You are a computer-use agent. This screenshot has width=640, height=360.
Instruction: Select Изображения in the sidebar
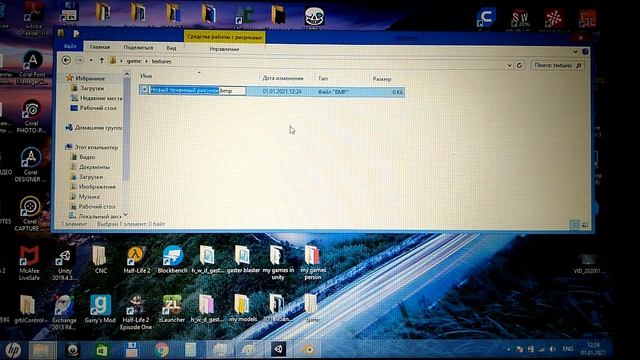coord(93,187)
